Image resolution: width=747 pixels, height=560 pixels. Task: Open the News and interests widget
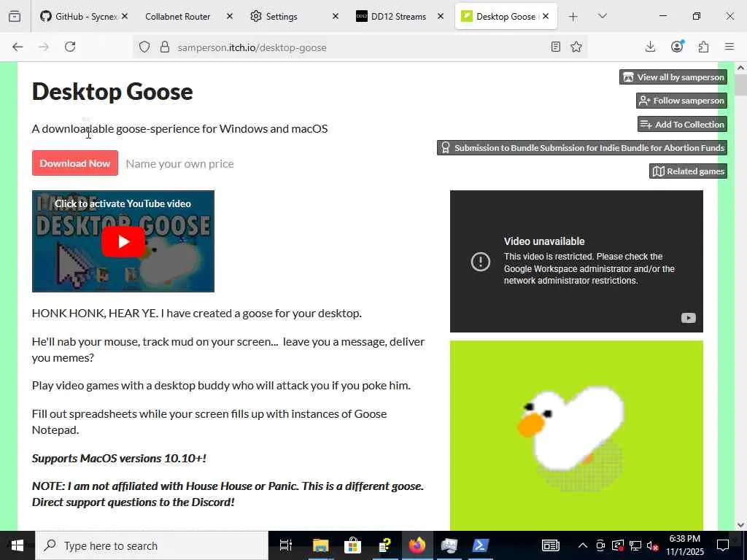[550, 545]
